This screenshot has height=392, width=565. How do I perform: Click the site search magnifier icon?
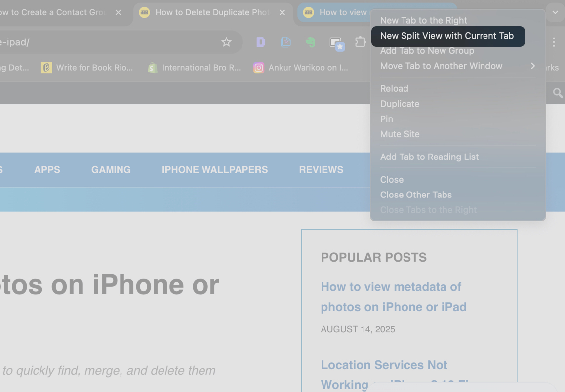pos(558,93)
